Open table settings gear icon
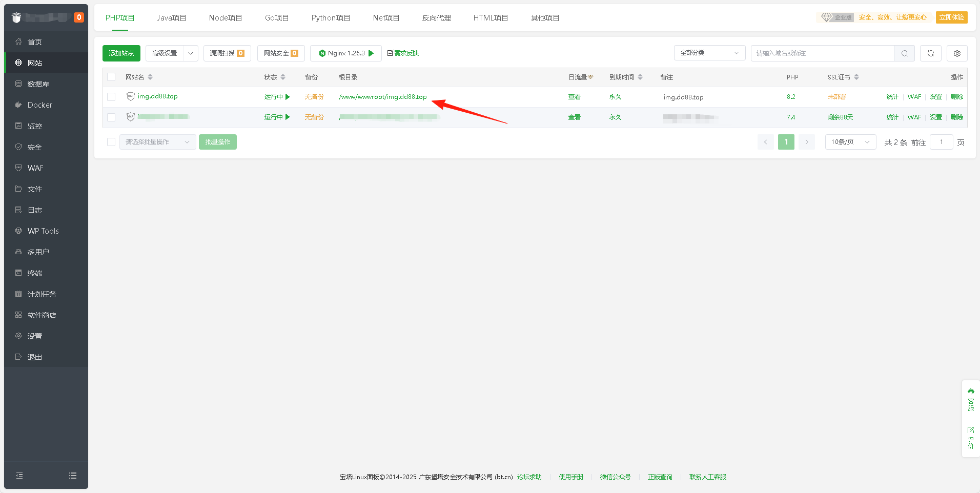The height and width of the screenshot is (493, 980). 957,53
